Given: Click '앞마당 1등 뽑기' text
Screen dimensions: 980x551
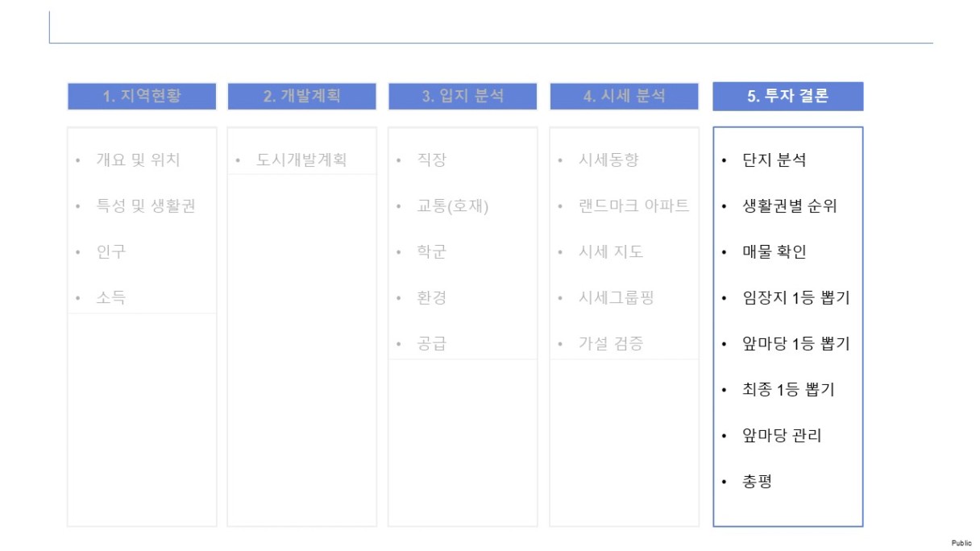Looking at the screenshot, I should coord(796,343).
